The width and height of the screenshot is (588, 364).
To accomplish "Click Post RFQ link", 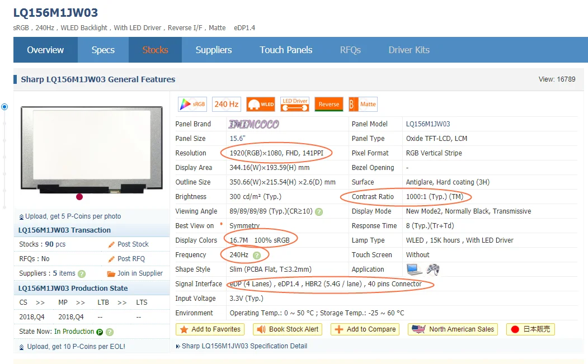I will click(x=131, y=259).
